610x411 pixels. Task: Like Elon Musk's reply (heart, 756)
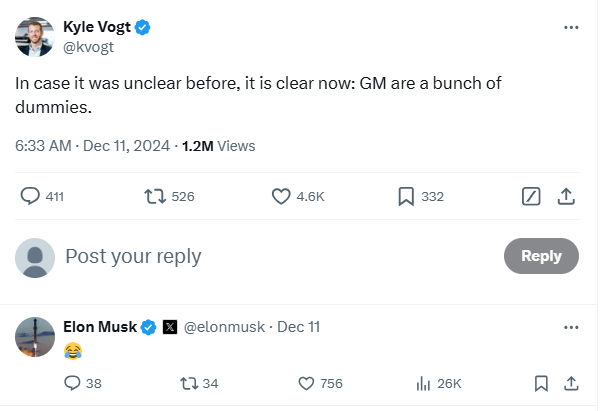click(307, 383)
